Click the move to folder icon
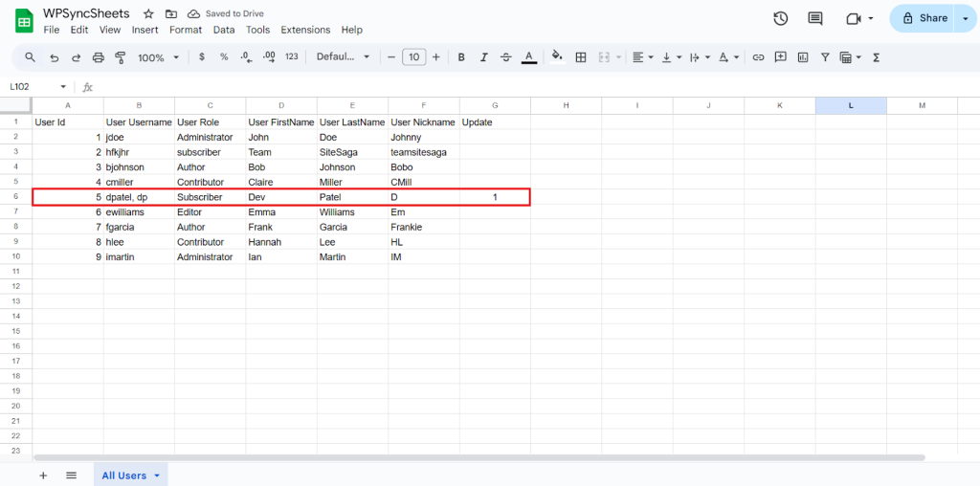 [171, 13]
